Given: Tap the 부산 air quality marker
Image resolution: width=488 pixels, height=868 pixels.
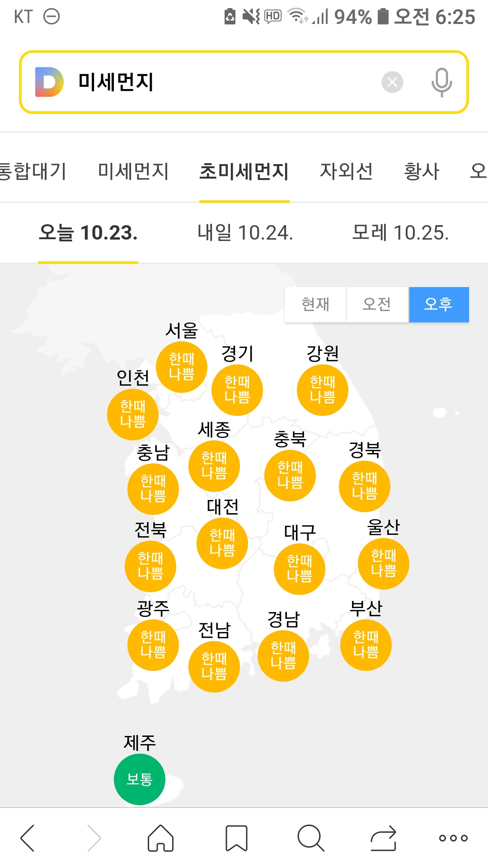Looking at the screenshot, I should 366,644.
